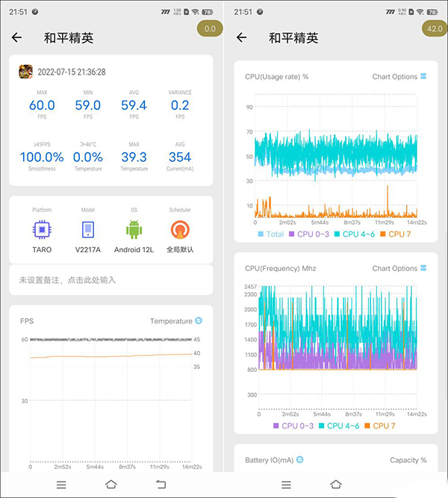Open CPU Usage rate Chart Options
Viewport: 448px width, 498px height.
[399, 77]
